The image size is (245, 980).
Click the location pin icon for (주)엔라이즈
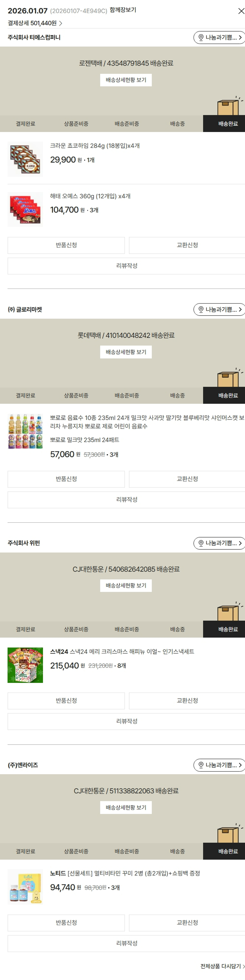[x=201, y=765]
